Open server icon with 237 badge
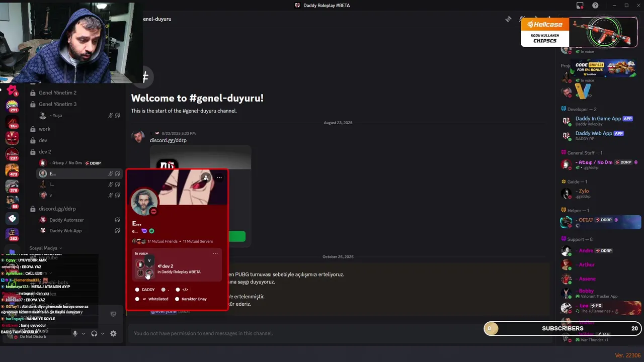This screenshot has height=362, width=644. tap(12, 154)
